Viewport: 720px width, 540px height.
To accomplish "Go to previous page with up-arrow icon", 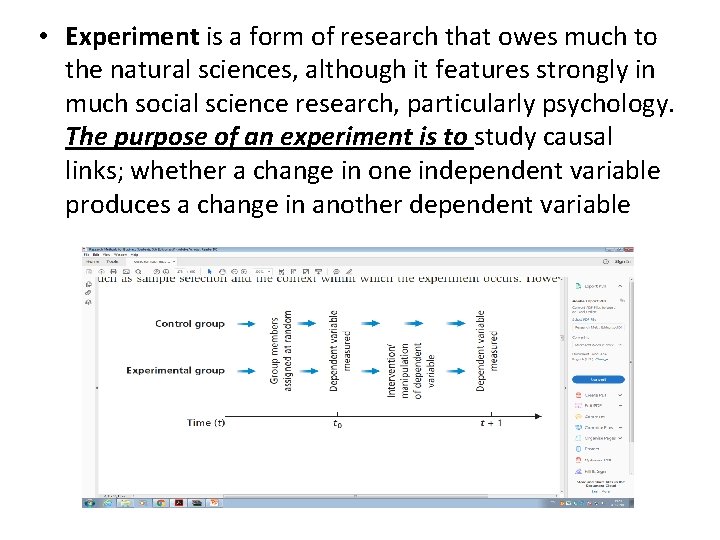I will [x=157, y=272].
